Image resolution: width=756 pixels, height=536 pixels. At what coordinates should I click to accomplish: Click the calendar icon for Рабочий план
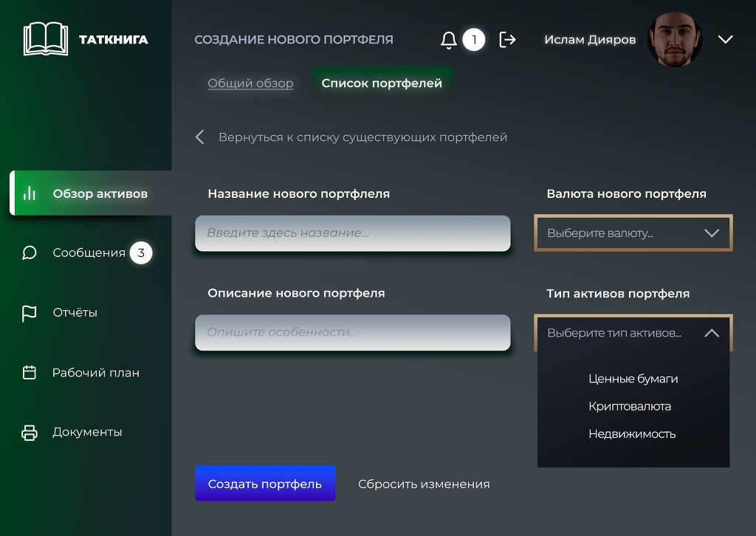pyautogui.click(x=30, y=373)
